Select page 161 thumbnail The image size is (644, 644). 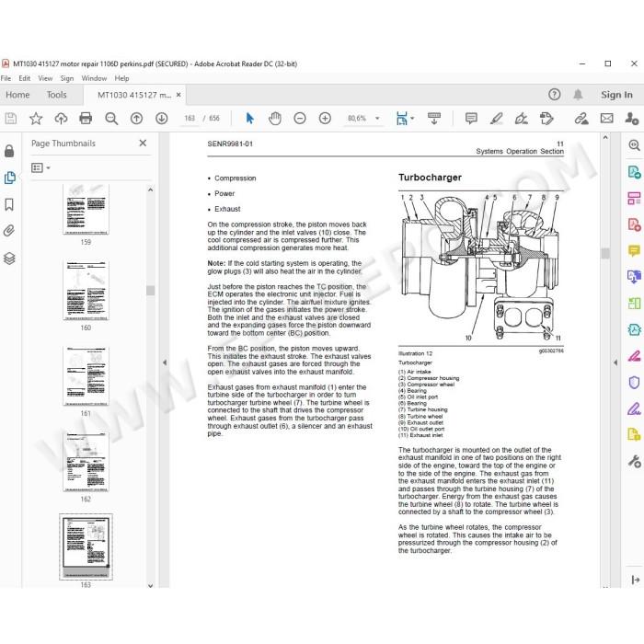(x=86, y=376)
